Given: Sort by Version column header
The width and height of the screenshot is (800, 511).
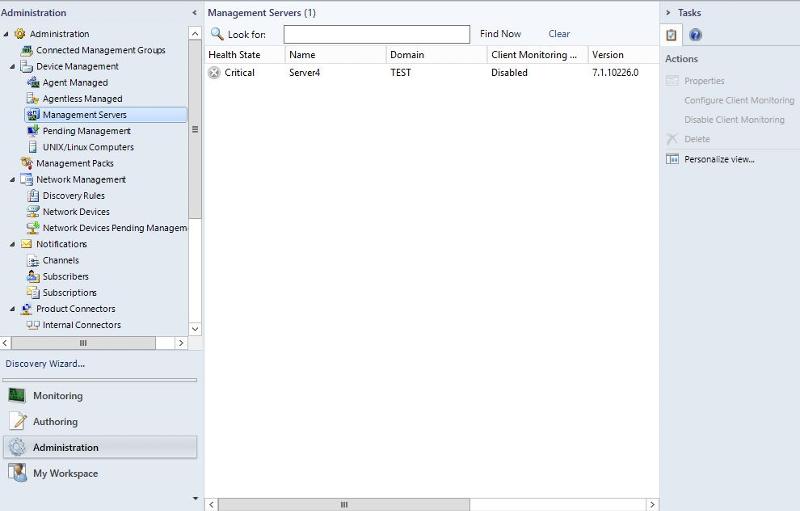Looking at the screenshot, I should 623,55.
